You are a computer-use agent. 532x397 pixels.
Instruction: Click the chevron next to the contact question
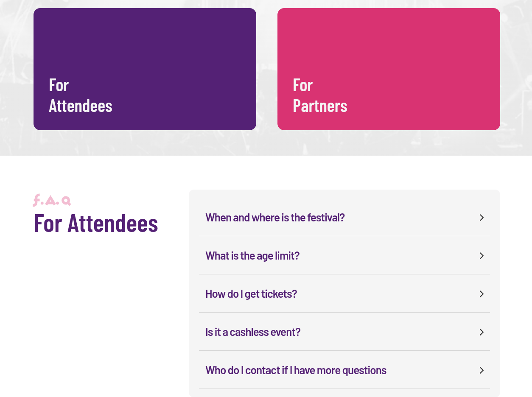482,370
